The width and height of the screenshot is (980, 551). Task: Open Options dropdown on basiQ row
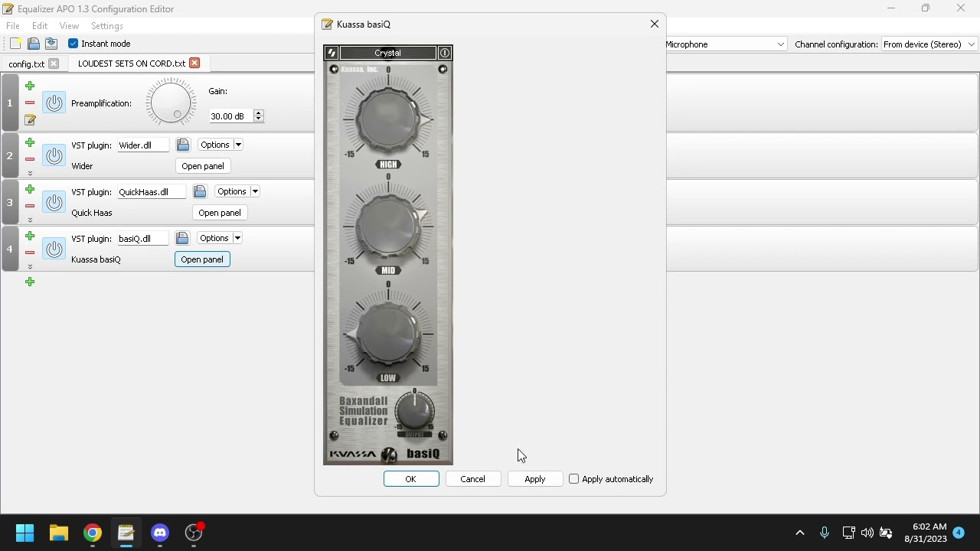[220, 238]
